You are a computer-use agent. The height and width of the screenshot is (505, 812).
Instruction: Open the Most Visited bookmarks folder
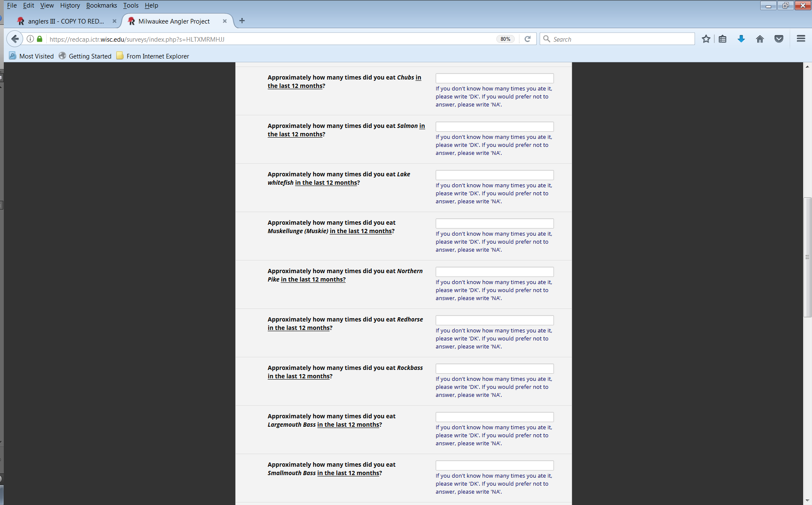(32, 56)
